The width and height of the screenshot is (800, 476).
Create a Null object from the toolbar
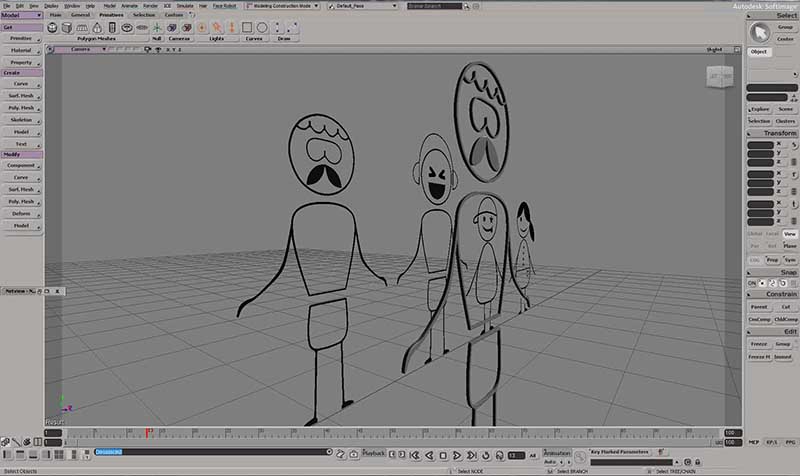point(156,27)
